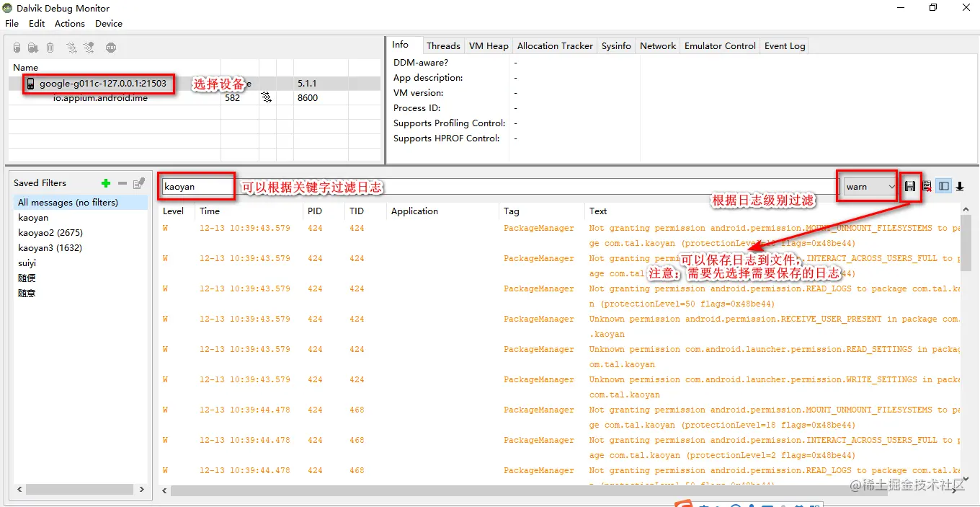Open the Actions menu
This screenshot has height=507, width=980.
(70, 23)
